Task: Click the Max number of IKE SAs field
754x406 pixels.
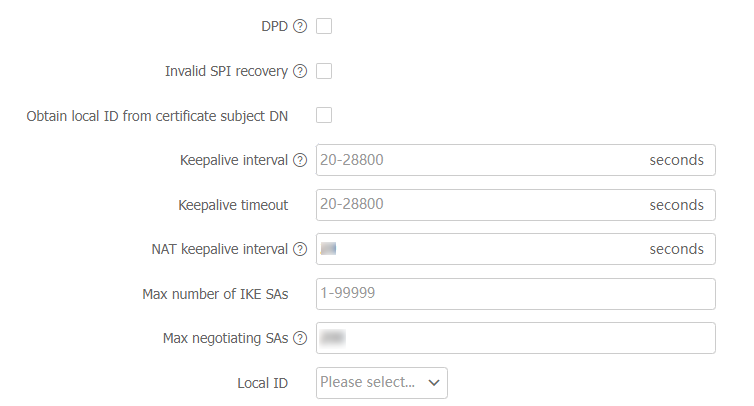Action: (515, 294)
